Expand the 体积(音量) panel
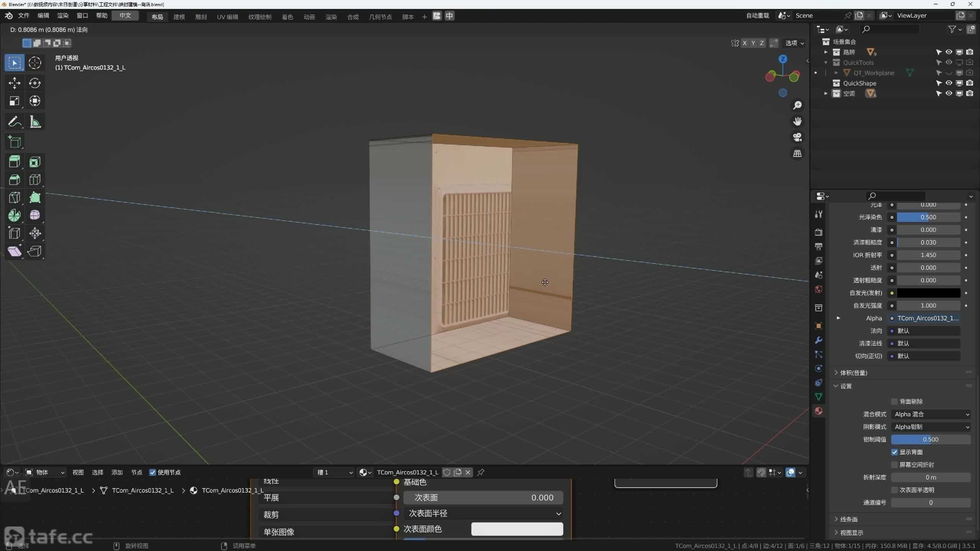 click(x=854, y=373)
